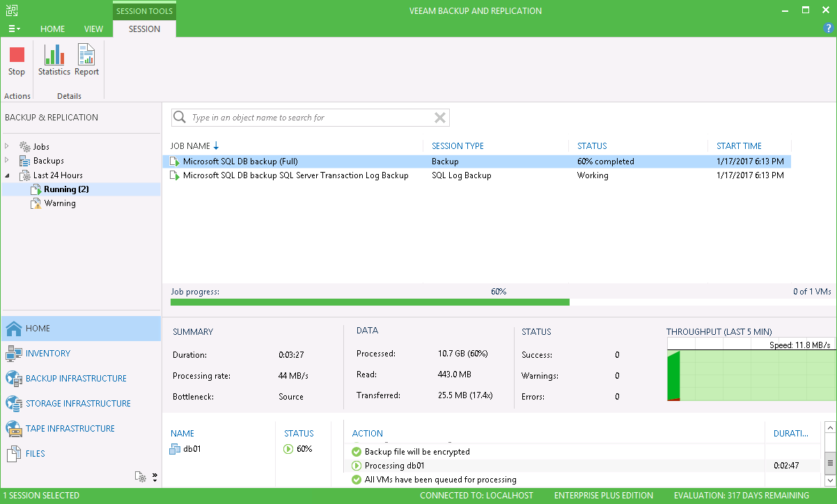Open the session Report icon
Image resolution: width=837 pixels, height=504 pixels.
point(86,56)
